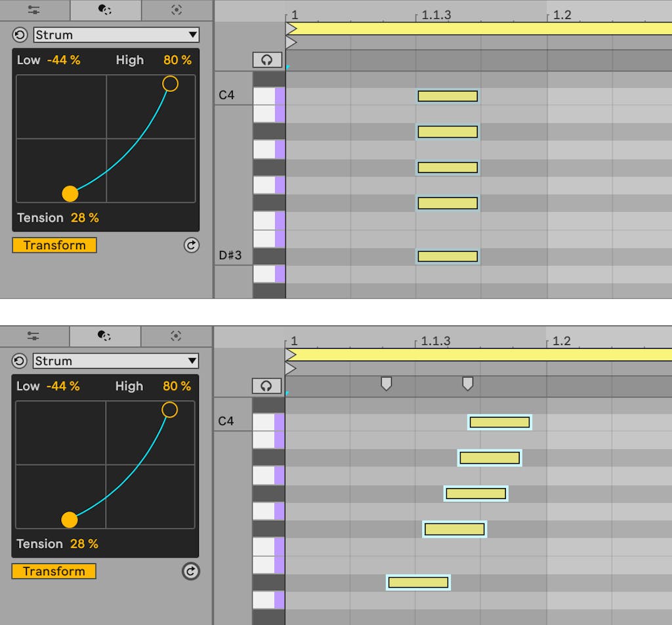Open the Strum dropdown in the lower panel
The height and width of the screenshot is (625, 672).
coord(115,361)
